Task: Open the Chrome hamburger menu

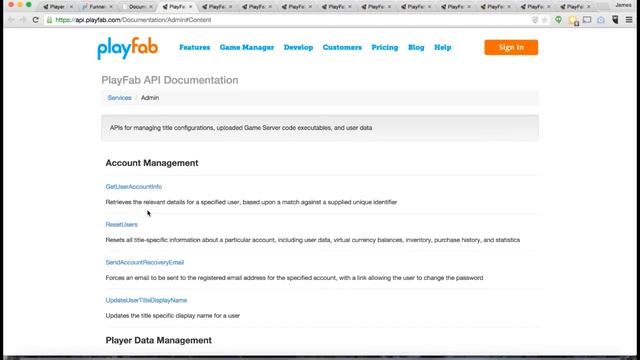Action: [629, 20]
